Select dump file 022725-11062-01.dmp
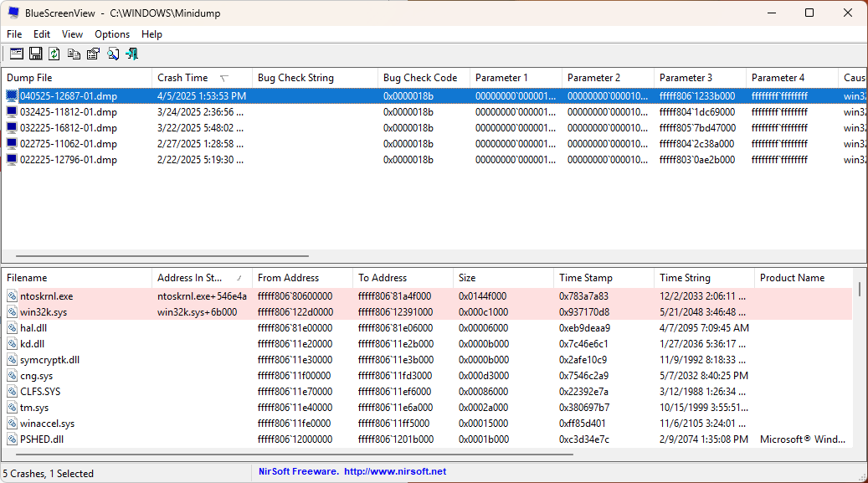 [x=69, y=144]
